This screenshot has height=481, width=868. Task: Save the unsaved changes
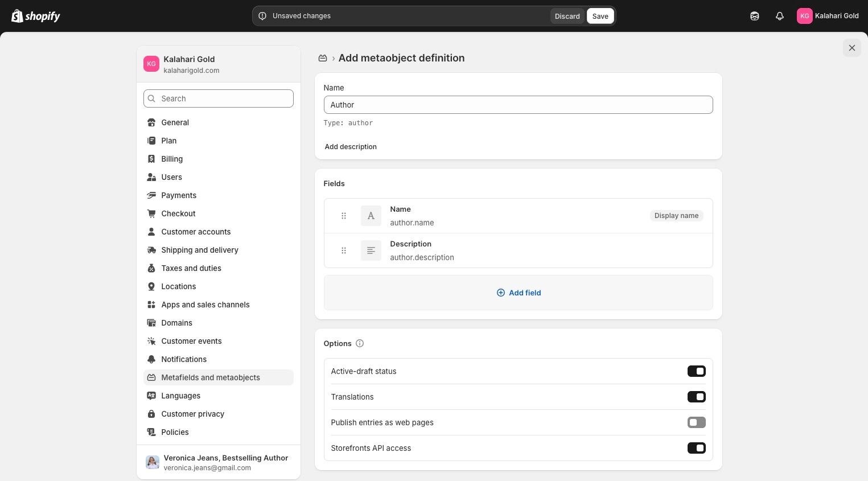[x=600, y=16]
